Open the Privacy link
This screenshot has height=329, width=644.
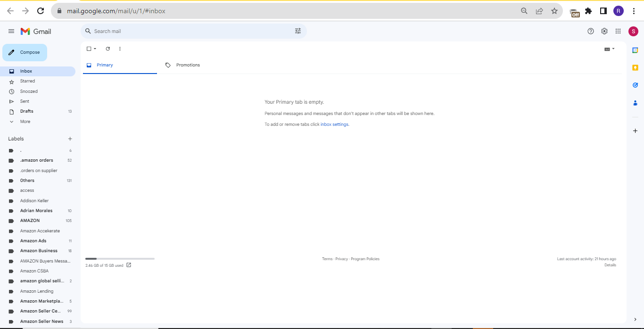point(342,259)
